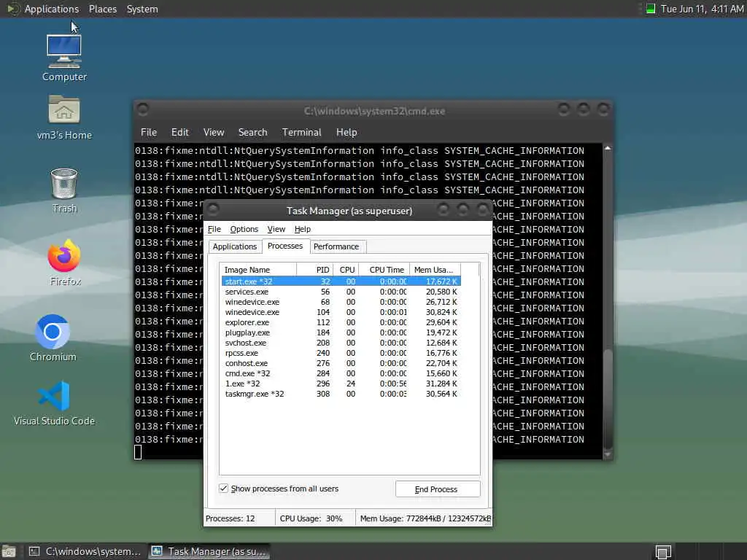The height and width of the screenshot is (560, 747).
Task: Select the start.exe *32 process row
Action: [341, 281]
